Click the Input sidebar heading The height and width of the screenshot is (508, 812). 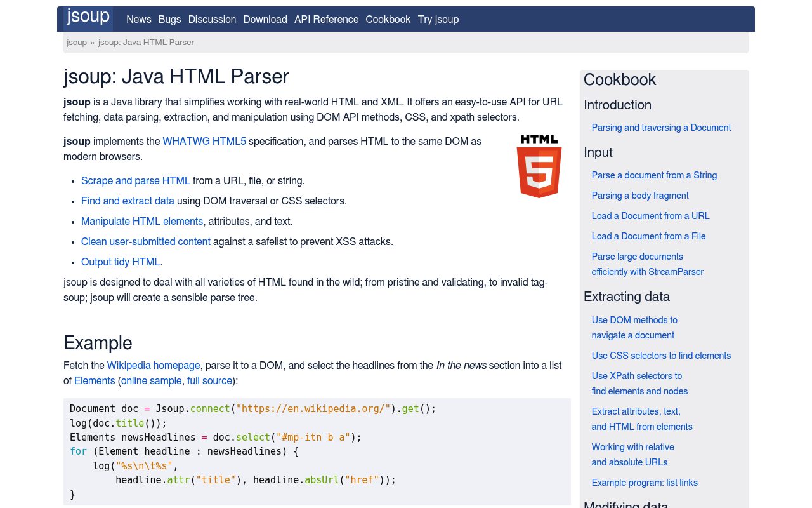(x=598, y=152)
